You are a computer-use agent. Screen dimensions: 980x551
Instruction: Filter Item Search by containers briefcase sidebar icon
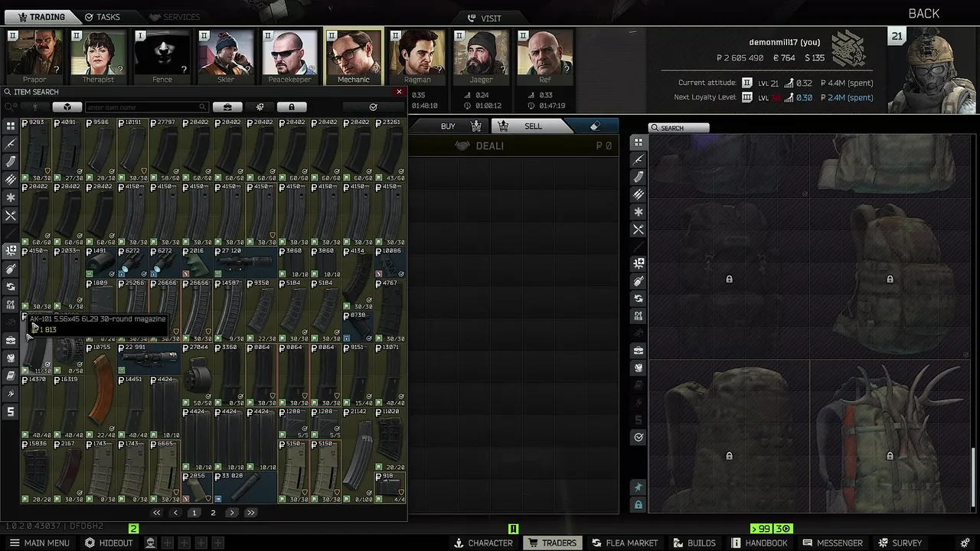pyautogui.click(x=11, y=340)
